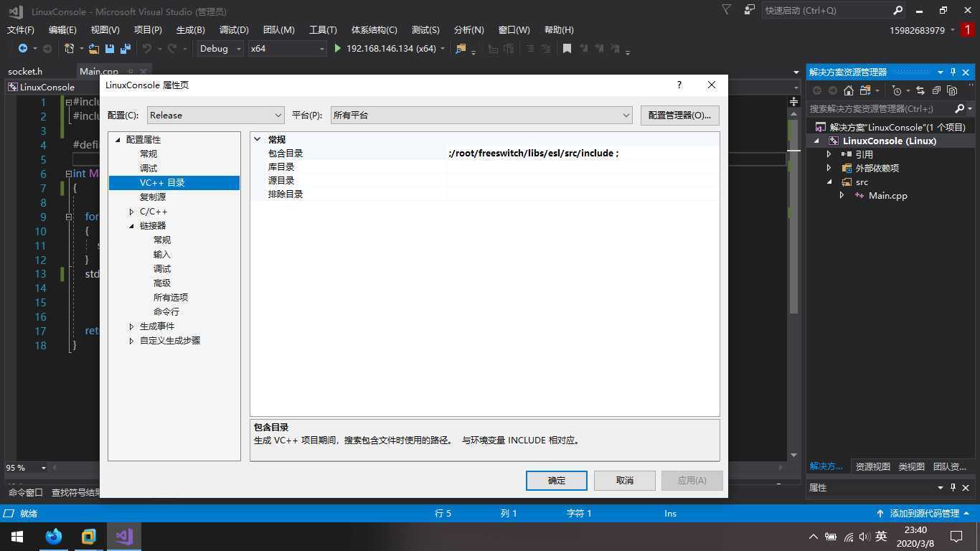
Task: Click the Solution Explorer search magnifier
Action: coord(960,108)
